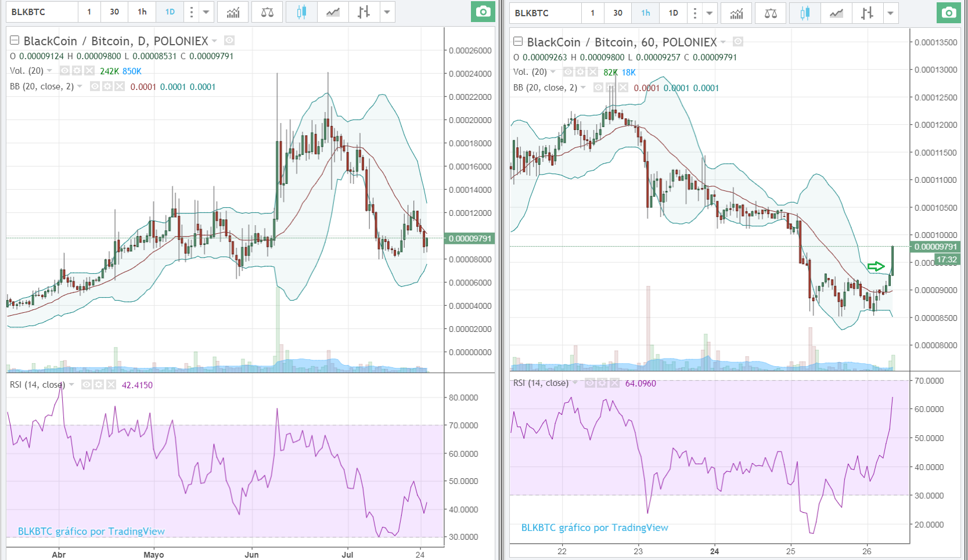Select the 1D interval on the right chart
Image resolution: width=968 pixels, height=560 pixels.
pyautogui.click(x=672, y=12)
